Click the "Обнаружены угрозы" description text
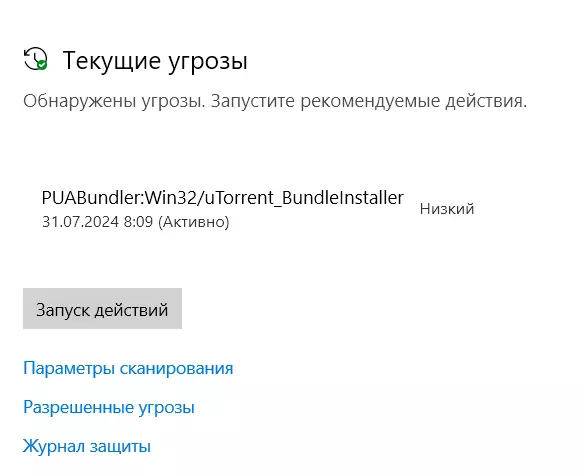Image resolution: width=584 pixels, height=476 pixels. tap(114, 101)
